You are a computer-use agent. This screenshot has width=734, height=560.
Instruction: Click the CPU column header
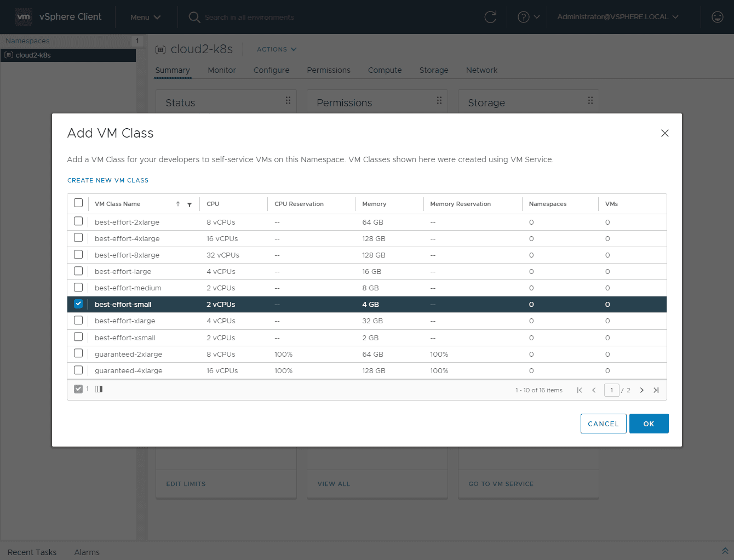213,204
